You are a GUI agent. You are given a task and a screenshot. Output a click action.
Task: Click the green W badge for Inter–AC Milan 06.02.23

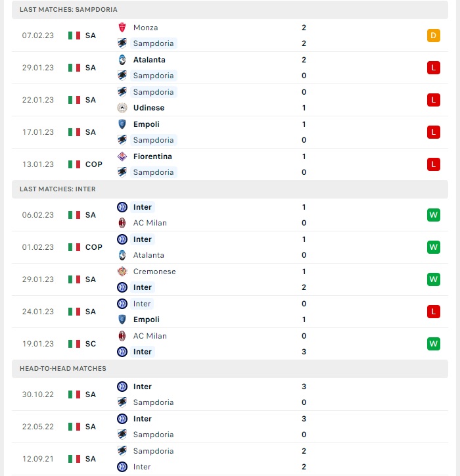pos(433,215)
